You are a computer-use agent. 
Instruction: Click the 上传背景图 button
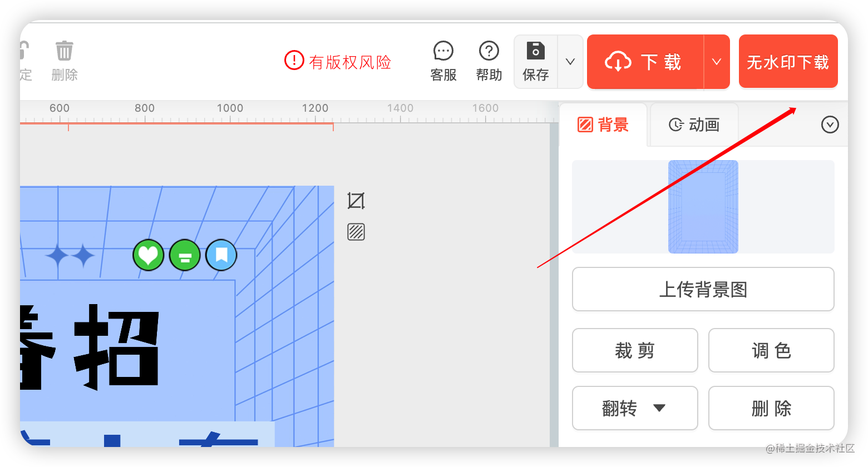tap(703, 289)
